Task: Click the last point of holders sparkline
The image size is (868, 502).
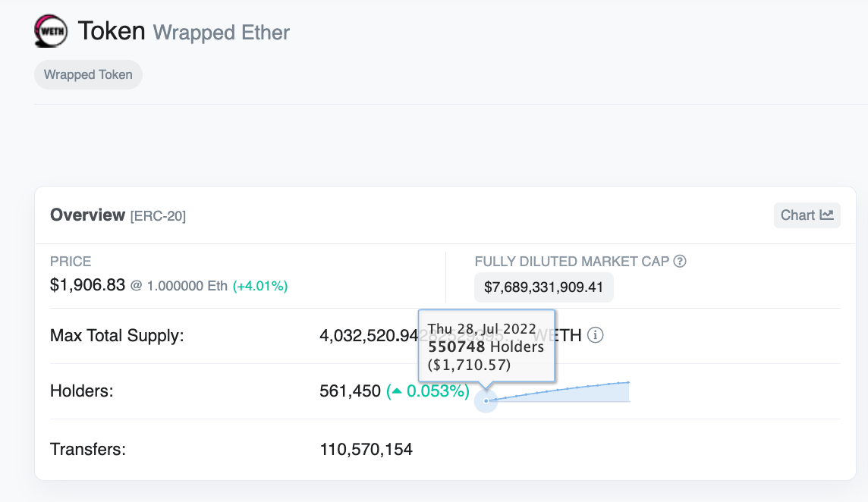Action: [x=628, y=382]
